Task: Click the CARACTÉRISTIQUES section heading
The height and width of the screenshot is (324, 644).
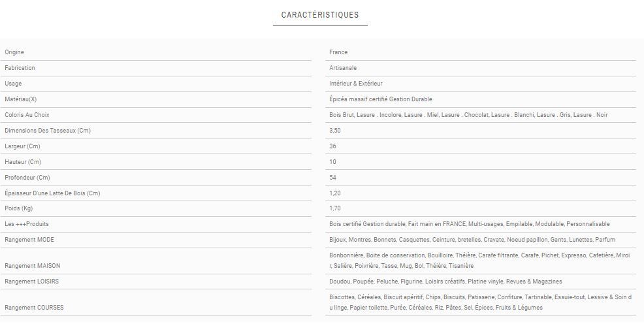Action: [x=319, y=15]
